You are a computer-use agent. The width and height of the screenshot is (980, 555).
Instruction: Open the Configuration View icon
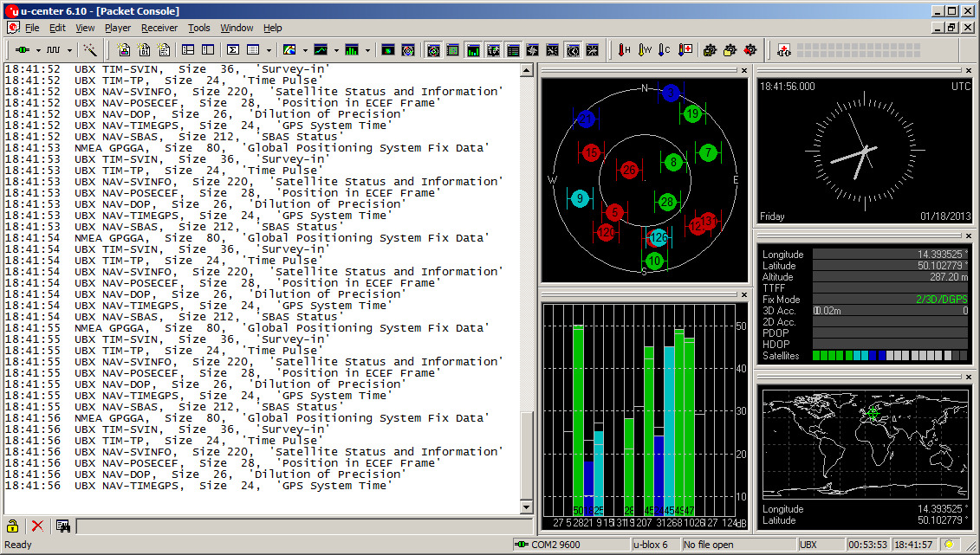tap(208, 50)
